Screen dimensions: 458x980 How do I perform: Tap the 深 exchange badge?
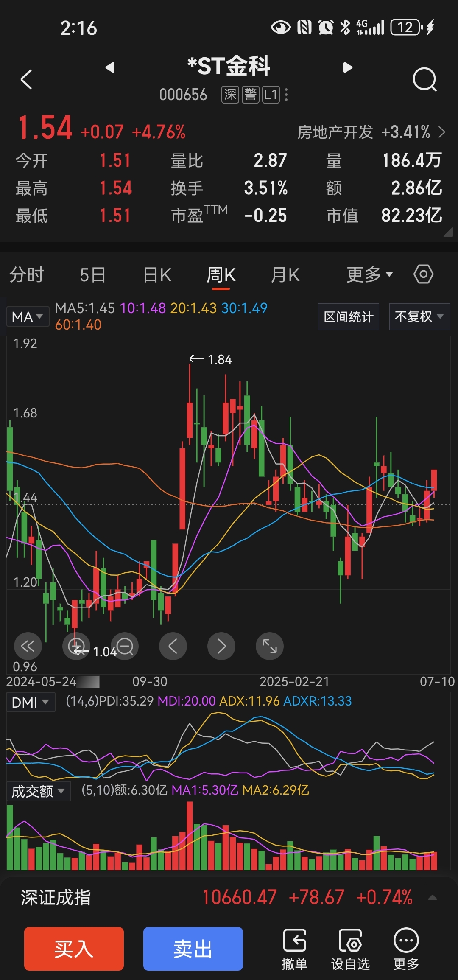[x=230, y=95]
